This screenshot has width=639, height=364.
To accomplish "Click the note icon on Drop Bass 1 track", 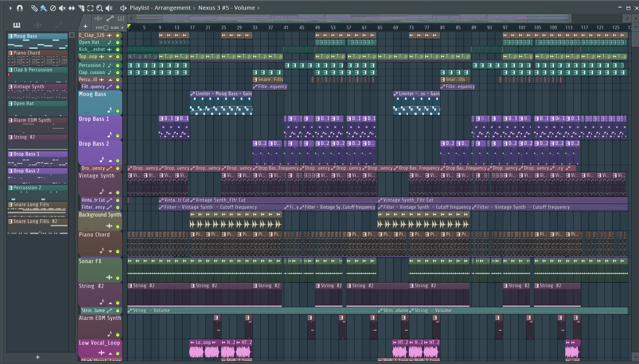I will click(x=109, y=135).
